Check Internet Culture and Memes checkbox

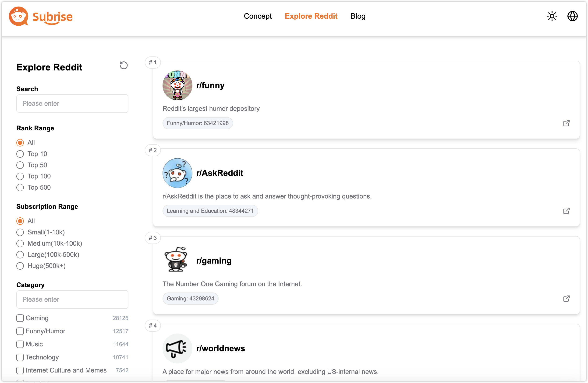coord(20,370)
